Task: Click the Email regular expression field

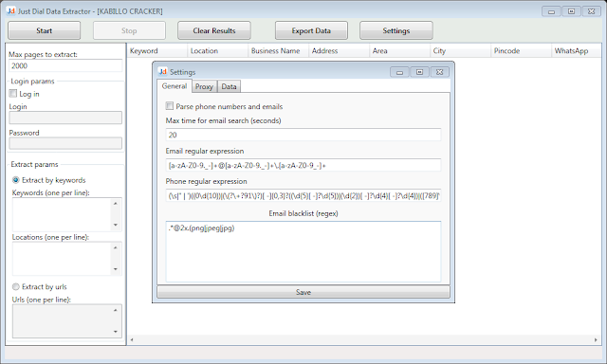Action: point(303,165)
